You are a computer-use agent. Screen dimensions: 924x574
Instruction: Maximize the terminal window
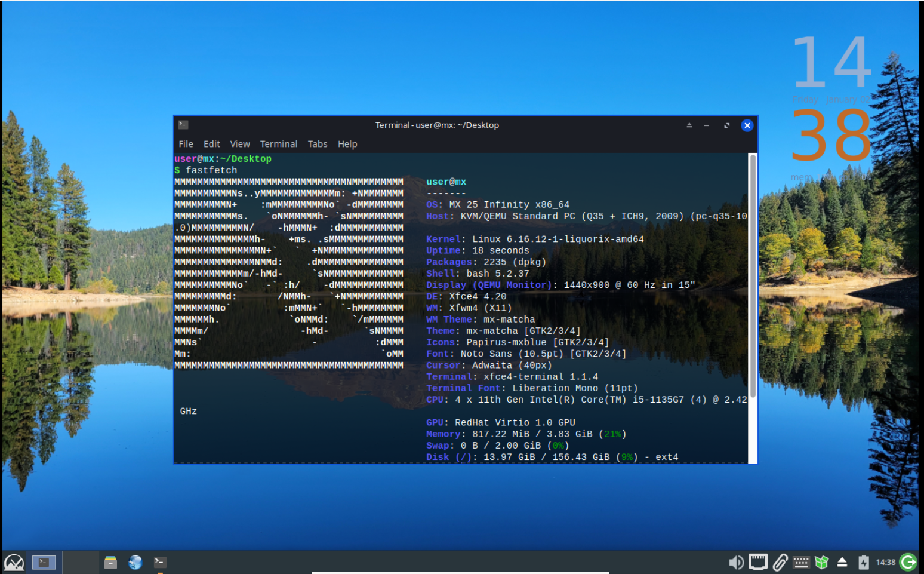[726, 125]
